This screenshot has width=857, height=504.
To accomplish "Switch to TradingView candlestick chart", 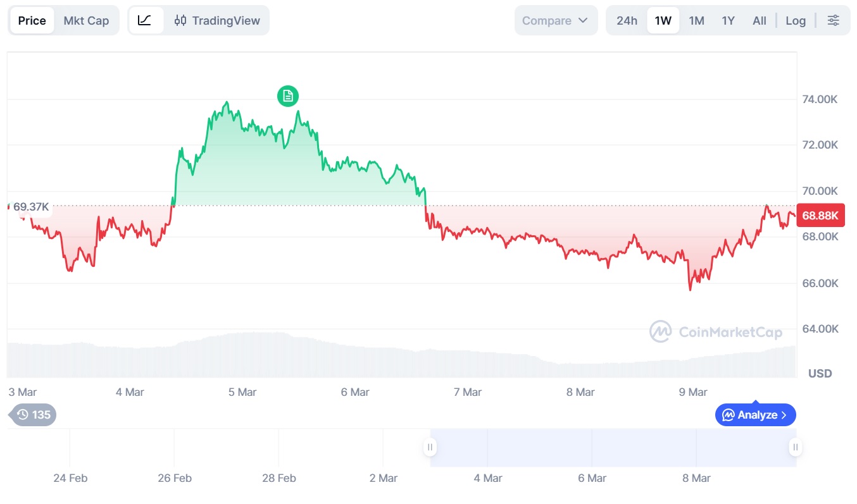I will coord(217,20).
